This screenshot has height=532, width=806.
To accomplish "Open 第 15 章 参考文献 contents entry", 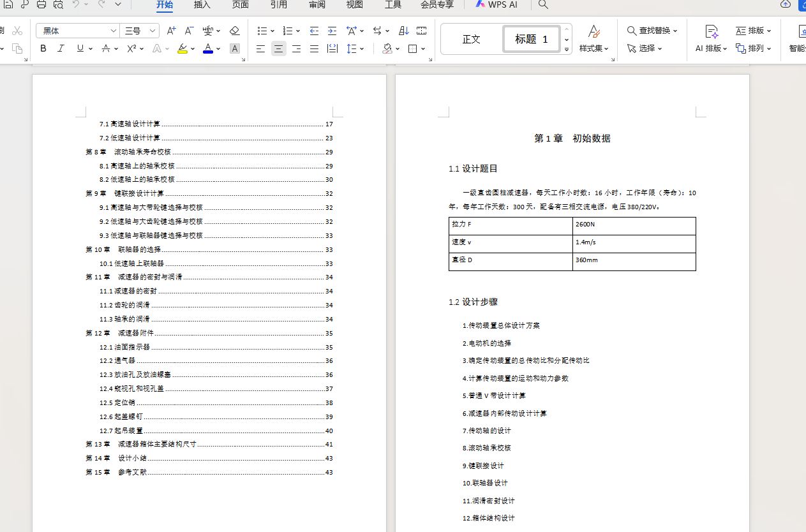I will click(209, 473).
